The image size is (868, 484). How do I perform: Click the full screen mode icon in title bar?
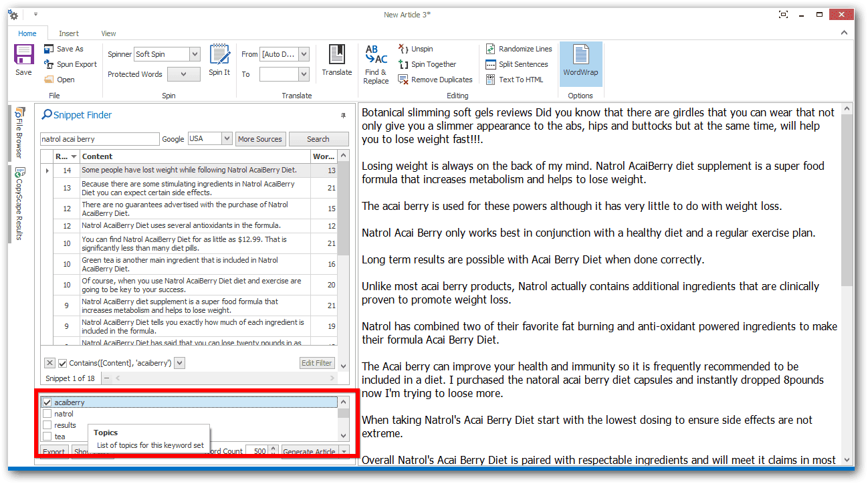783,14
